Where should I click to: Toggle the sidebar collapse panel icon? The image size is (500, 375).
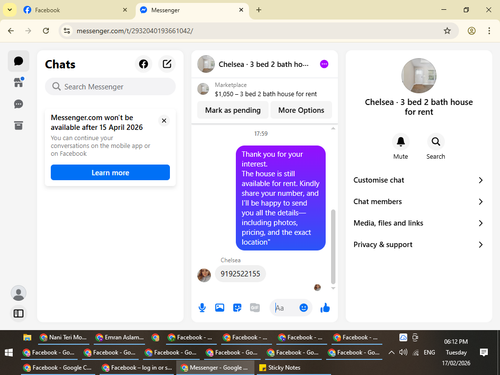(x=18, y=313)
